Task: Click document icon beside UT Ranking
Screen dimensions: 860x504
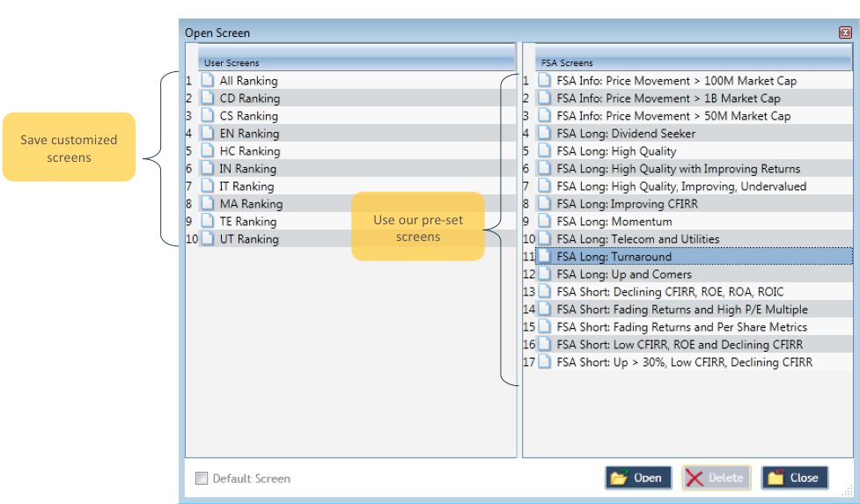Action: [x=208, y=238]
